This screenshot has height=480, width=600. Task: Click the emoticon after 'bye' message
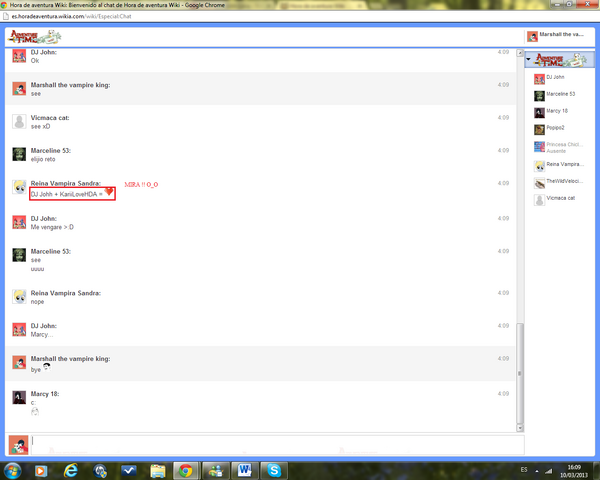point(47,367)
